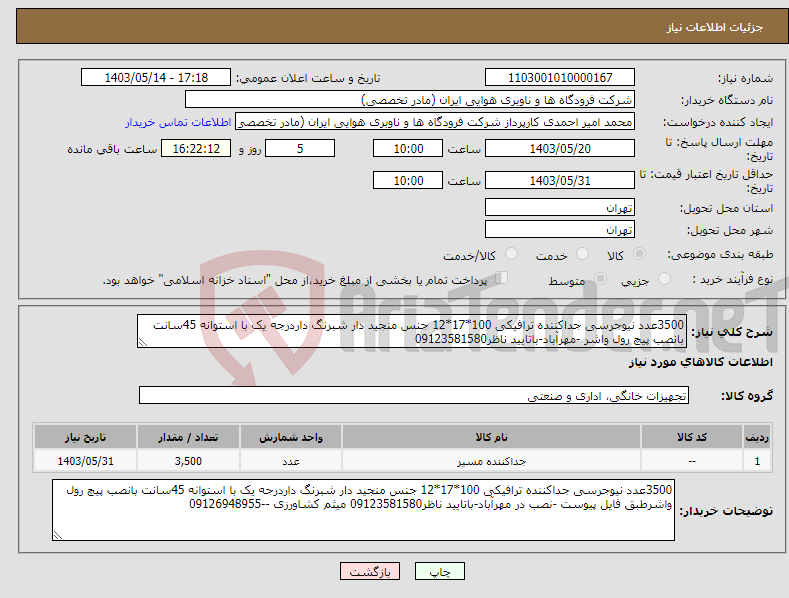The height and width of the screenshot is (598, 789).
Task: Click the تعداد / مقدار column header
Action: click(x=188, y=437)
